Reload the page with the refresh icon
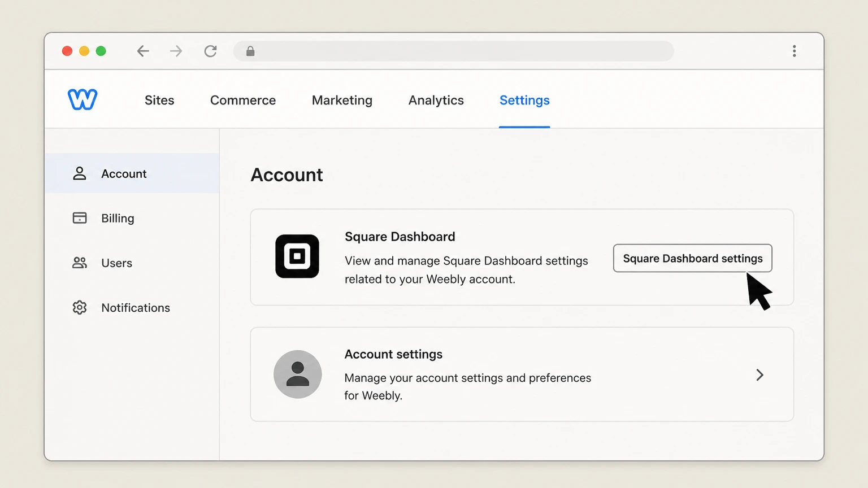The height and width of the screenshot is (488, 868). (210, 51)
